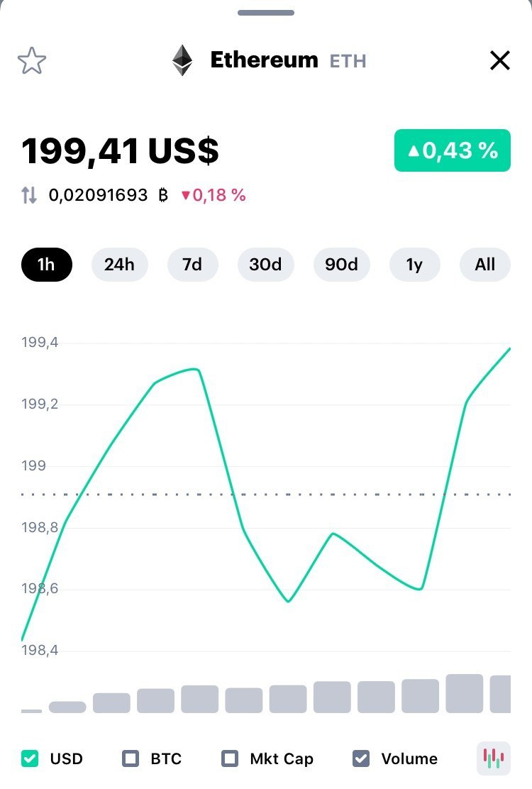Show the 1y price chart
532x789 pixels.
(414, 265)
